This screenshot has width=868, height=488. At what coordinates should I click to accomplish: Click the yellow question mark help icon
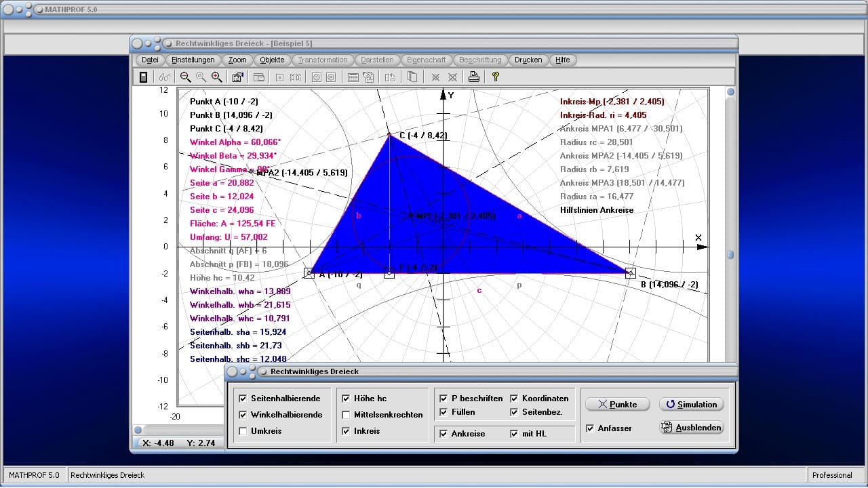pos(496,77)
